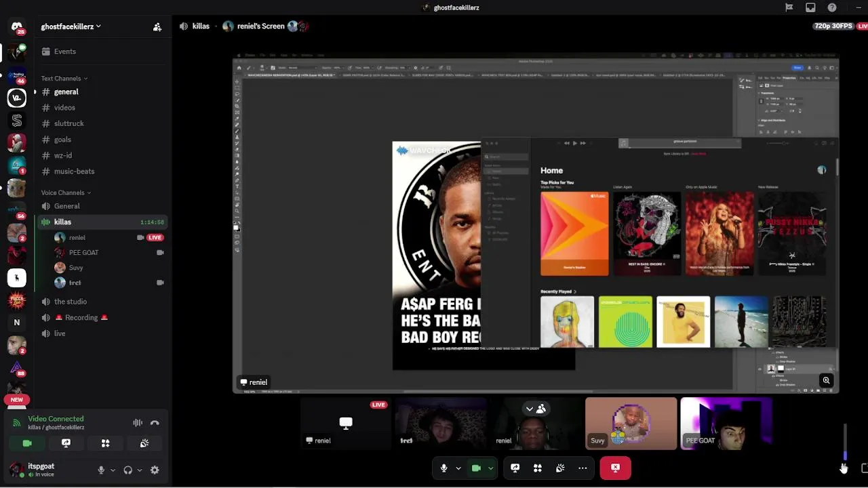This screenshot has height=488, width=868.
Task: Open the ghostfacekillerz server menu
Action: 71,26
